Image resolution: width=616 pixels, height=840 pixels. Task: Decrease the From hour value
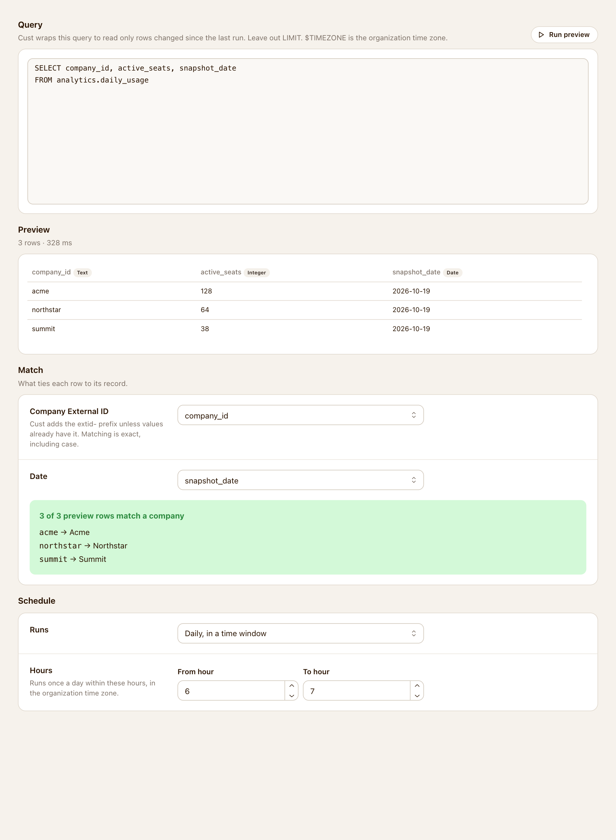pos(292,696)
